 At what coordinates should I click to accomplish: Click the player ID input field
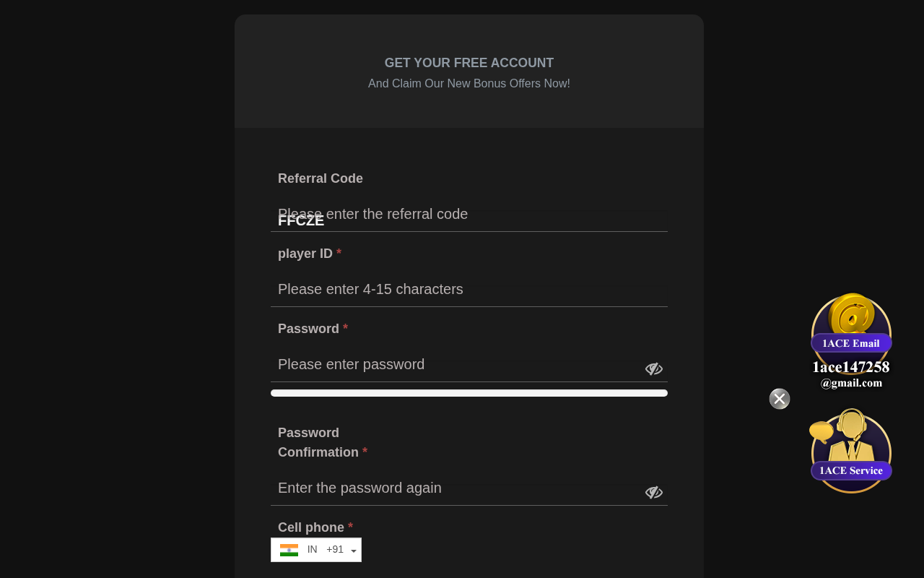[469, 290]
